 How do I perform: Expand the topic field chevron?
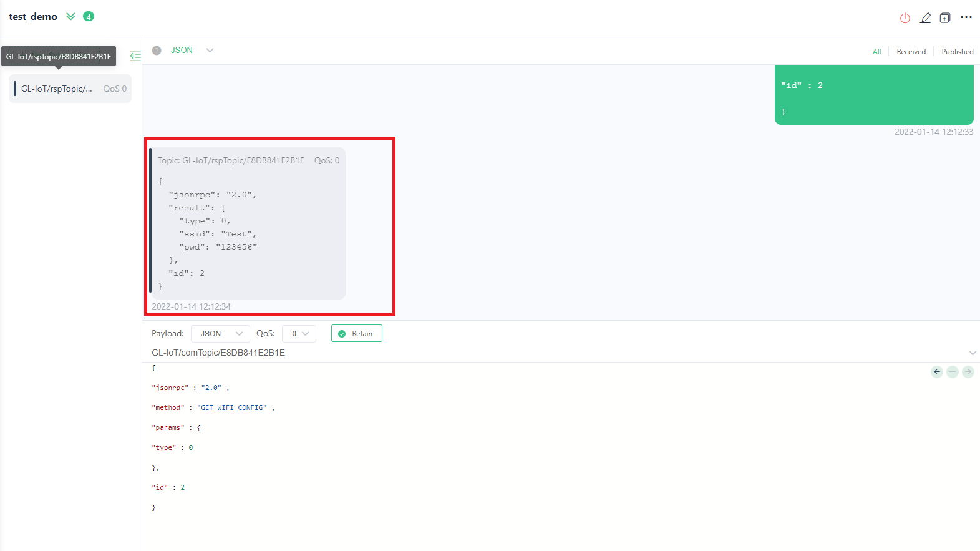pos(972,353)
